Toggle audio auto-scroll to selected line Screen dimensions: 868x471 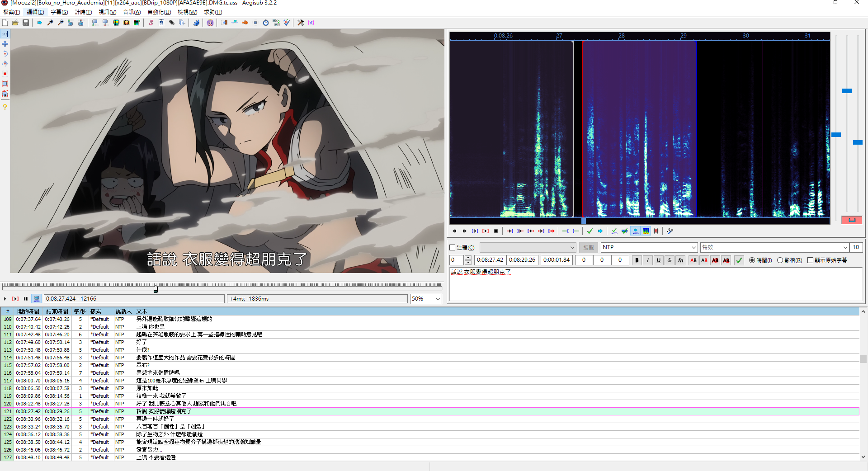click(635, 231)
